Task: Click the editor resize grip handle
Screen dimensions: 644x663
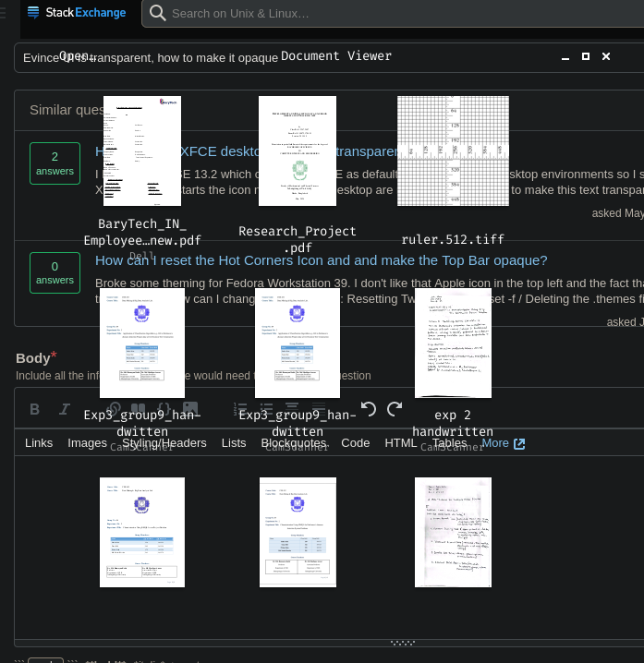Action: [x=403, y=643]
